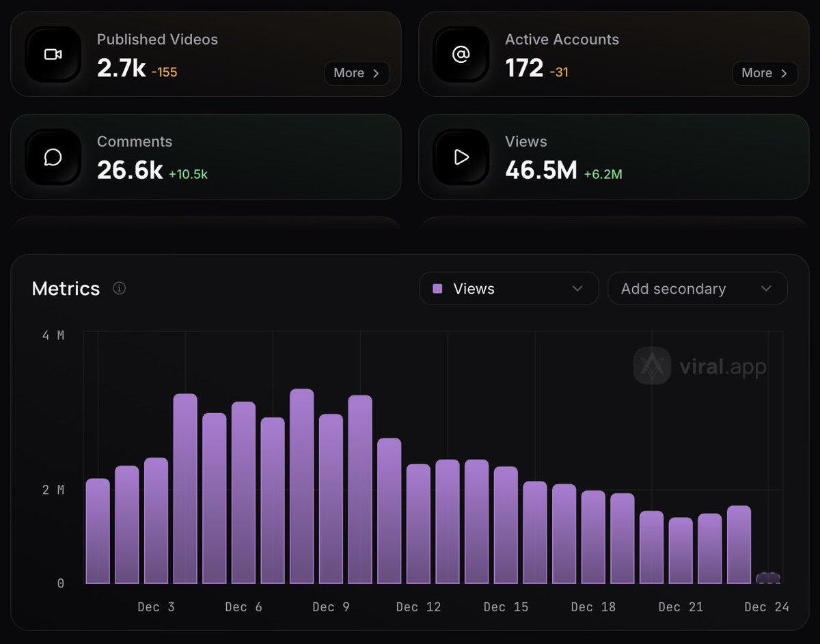Select the Dec 6 views bar

pyautogui.click(x=243, y=493)
